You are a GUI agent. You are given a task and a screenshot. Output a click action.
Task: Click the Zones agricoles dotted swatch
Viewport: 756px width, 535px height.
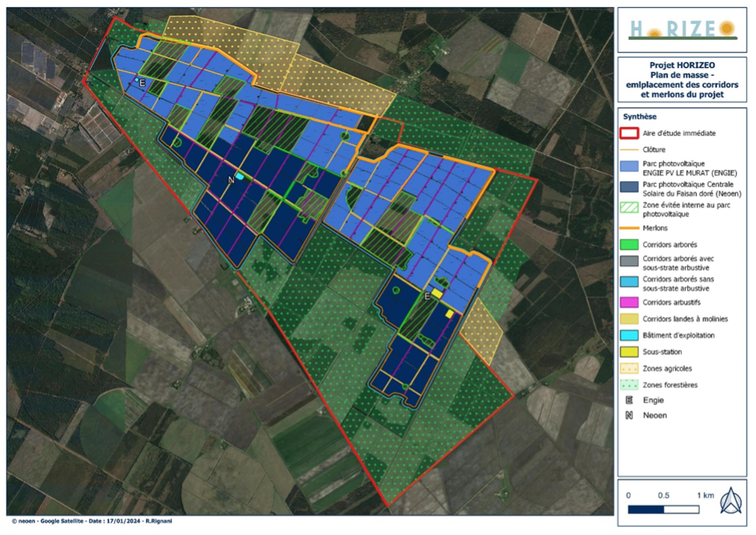[630, 368]
